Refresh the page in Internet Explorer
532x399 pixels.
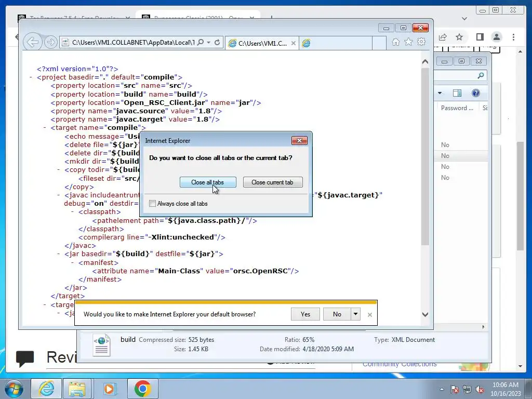pos(217,42)
